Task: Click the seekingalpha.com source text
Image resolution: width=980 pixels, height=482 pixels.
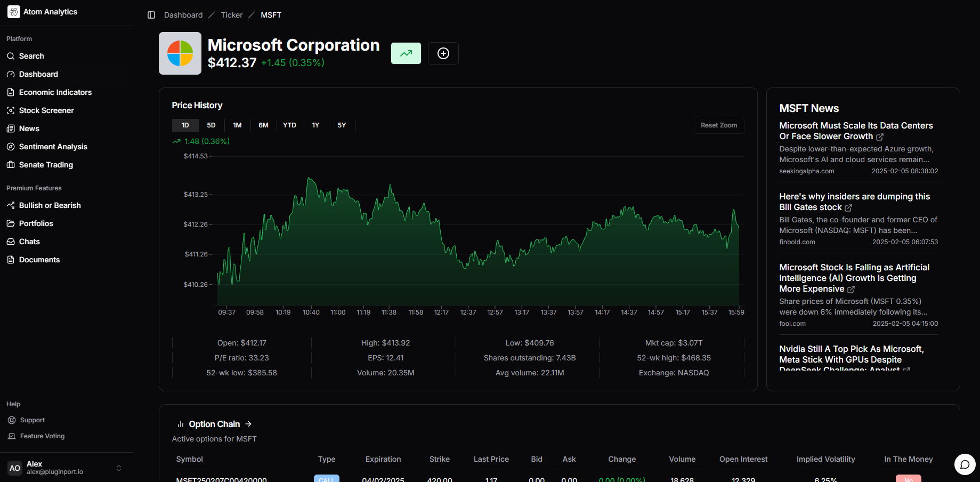Action: tap(807, 171)
